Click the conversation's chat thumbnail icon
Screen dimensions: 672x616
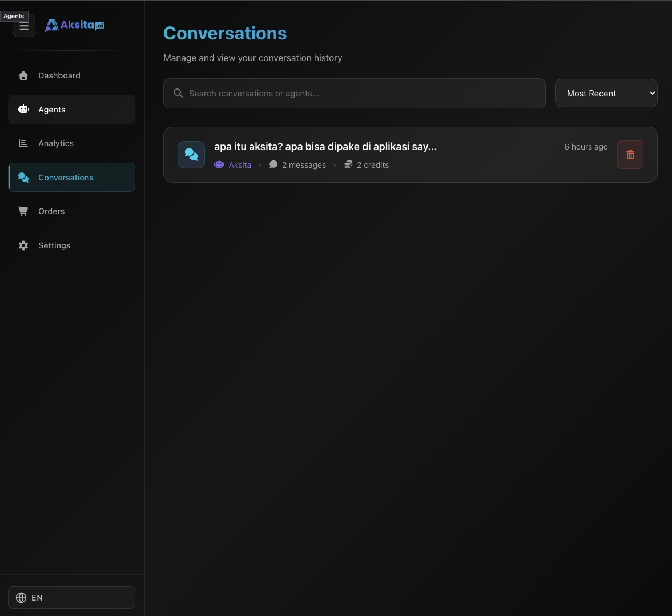[191, 154]
